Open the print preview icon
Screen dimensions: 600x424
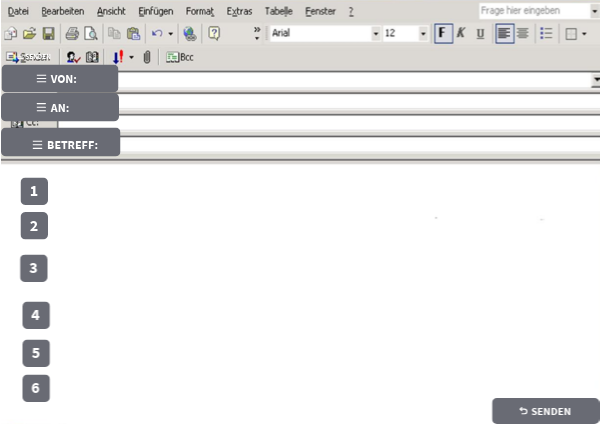point(90,33)
